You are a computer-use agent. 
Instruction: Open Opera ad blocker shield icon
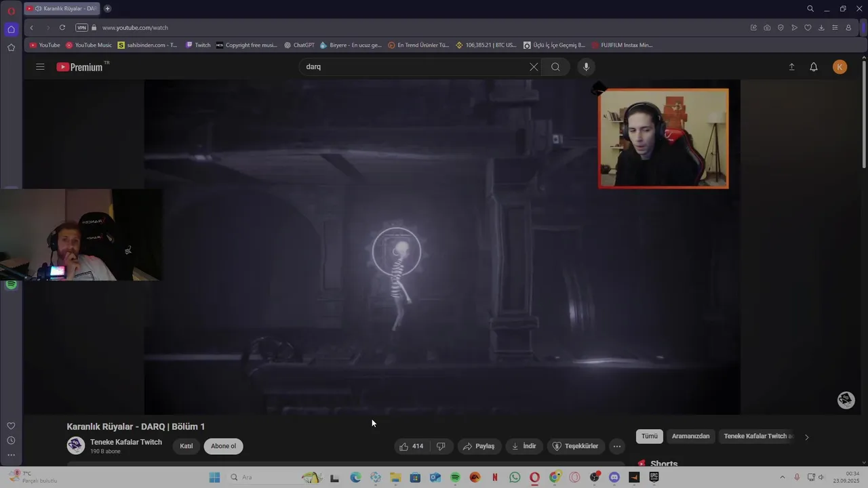click(781, 28)
